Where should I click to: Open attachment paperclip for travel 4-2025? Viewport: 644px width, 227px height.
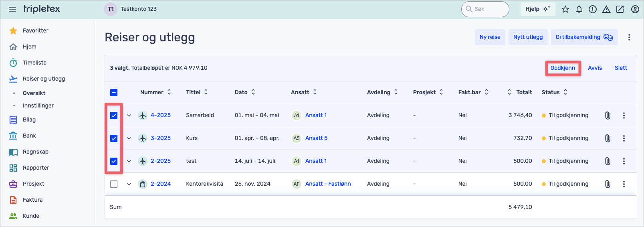coord(608,116)
